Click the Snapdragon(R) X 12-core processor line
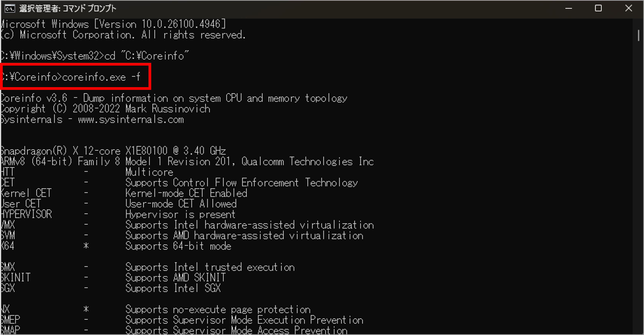This screenshot has width=644, height=335. coord(113,151)
